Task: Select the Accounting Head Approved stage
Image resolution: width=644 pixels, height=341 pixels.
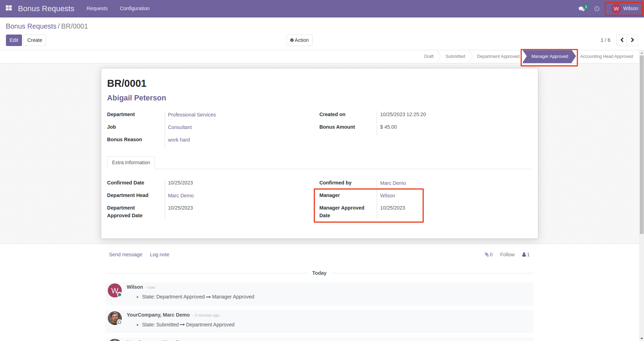Action: click(606, 56)
